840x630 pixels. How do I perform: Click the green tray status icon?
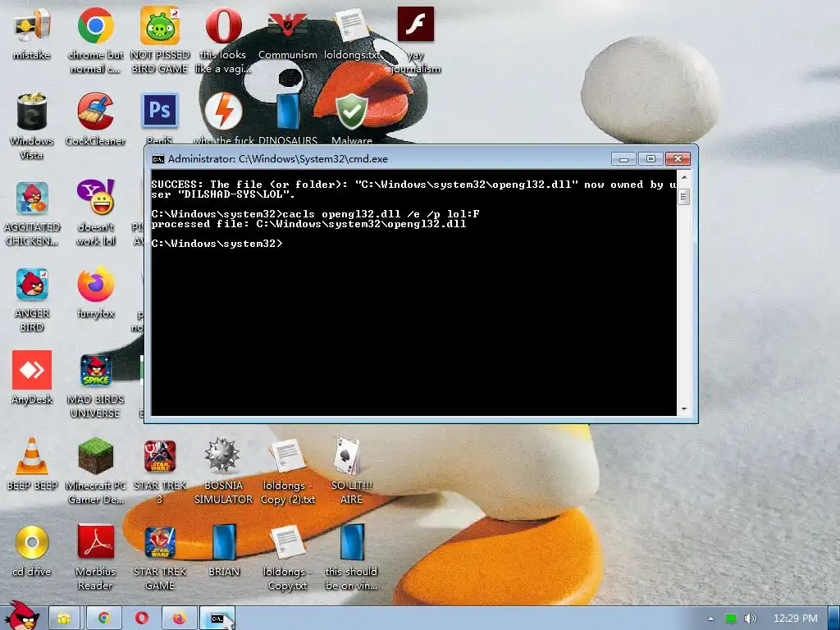730,619
